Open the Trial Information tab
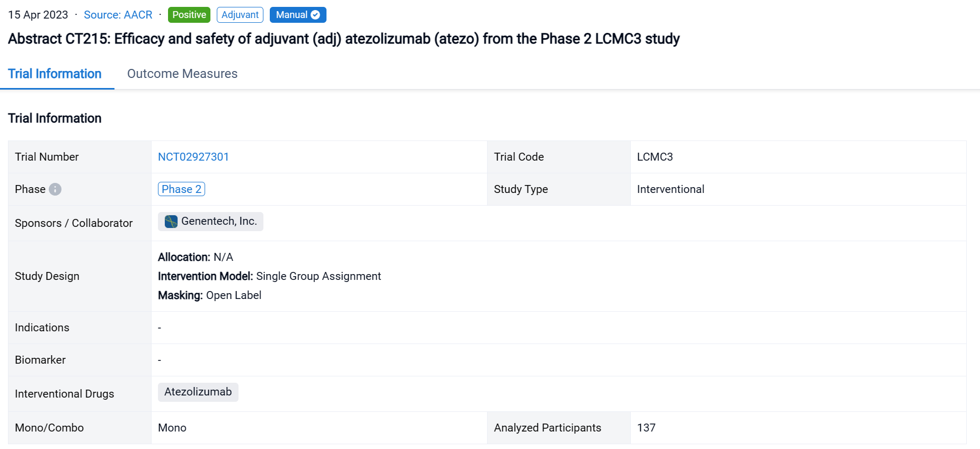Screen dimensions: 980x449 pos(55,74)
